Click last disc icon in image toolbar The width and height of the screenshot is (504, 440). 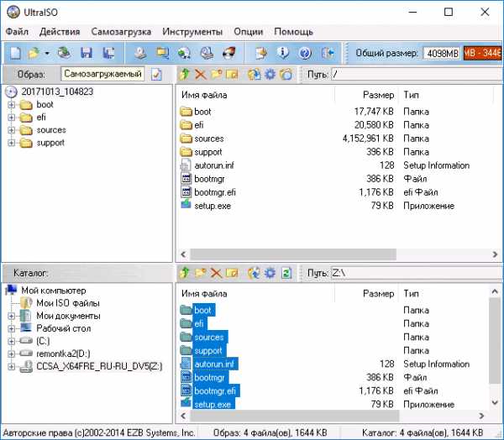coord(286,75)
